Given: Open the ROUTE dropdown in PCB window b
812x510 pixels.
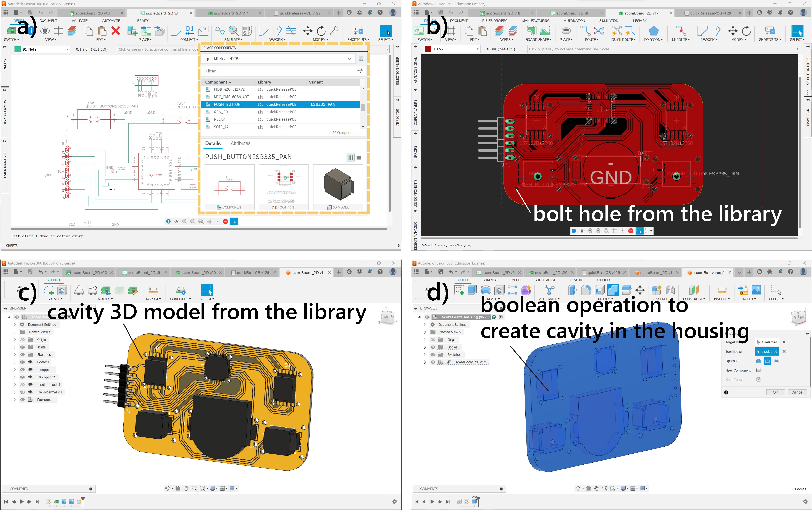Looking at the screenshot, I should 591,39.
